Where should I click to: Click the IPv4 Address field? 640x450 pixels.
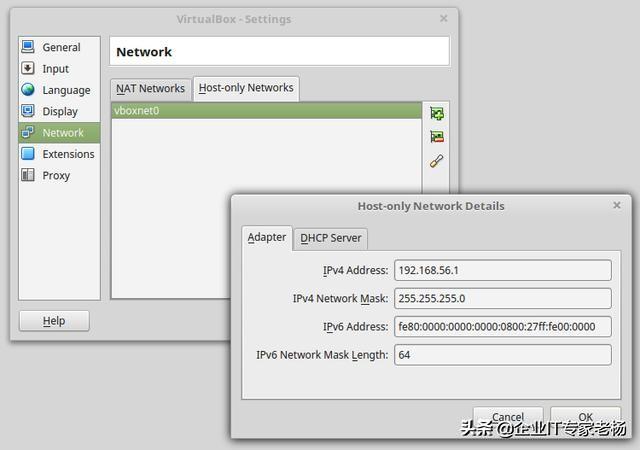click(x=502, y=270)
